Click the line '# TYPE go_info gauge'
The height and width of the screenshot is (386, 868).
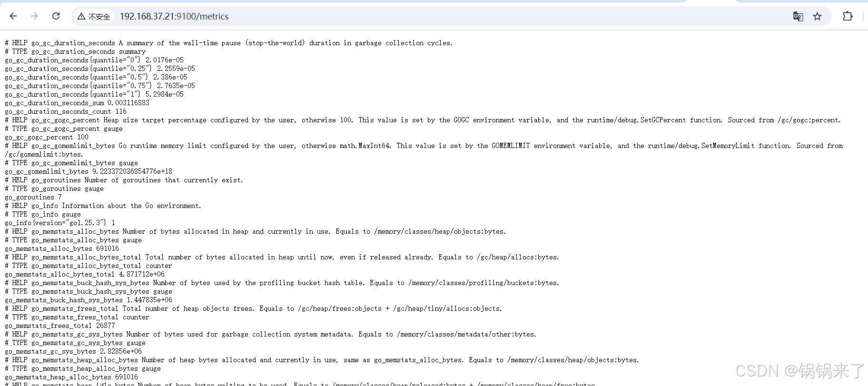click(x=43, y=214)
